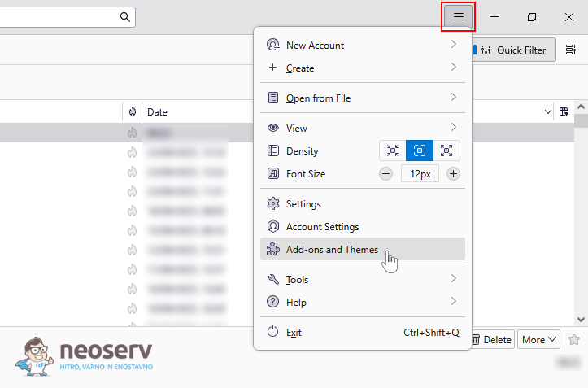588x388 pixels.
Task: Decrease font size with minus button
Action: [385, 173]
